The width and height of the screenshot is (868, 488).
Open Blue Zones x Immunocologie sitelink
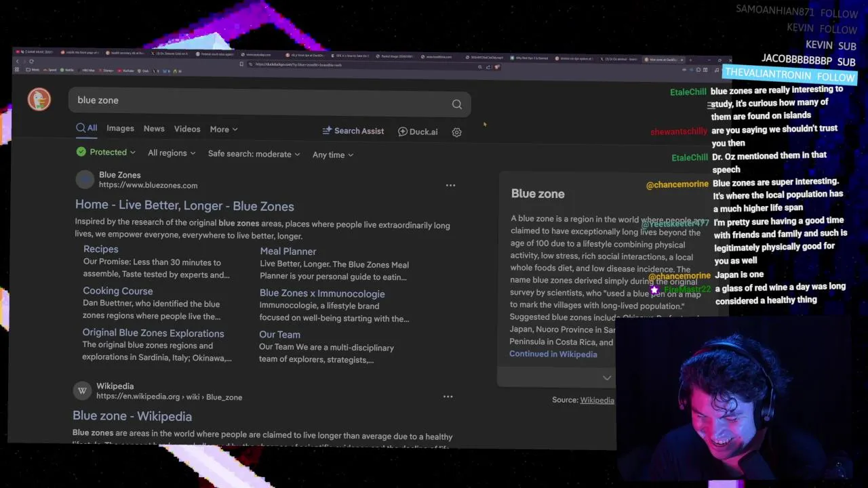click(322, 293)
